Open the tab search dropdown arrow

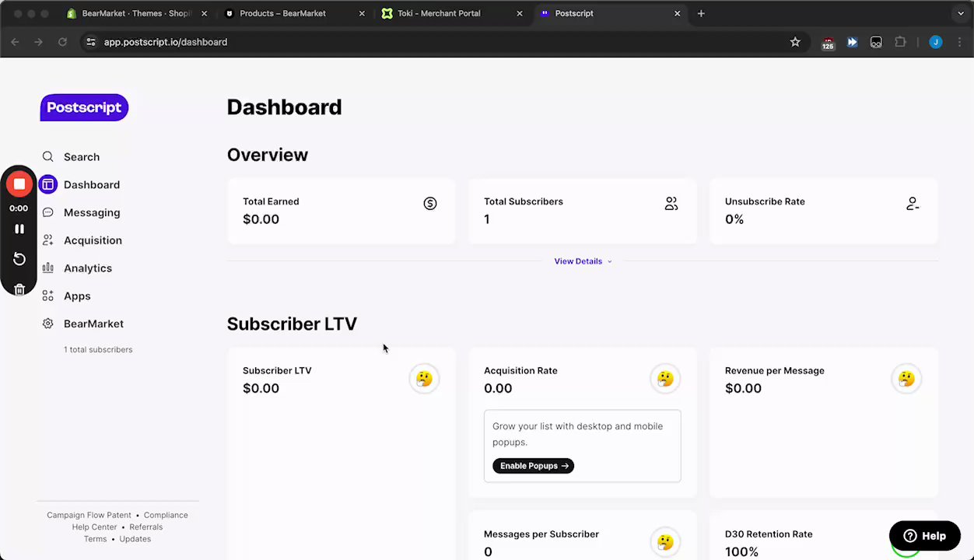pos(961,13)
